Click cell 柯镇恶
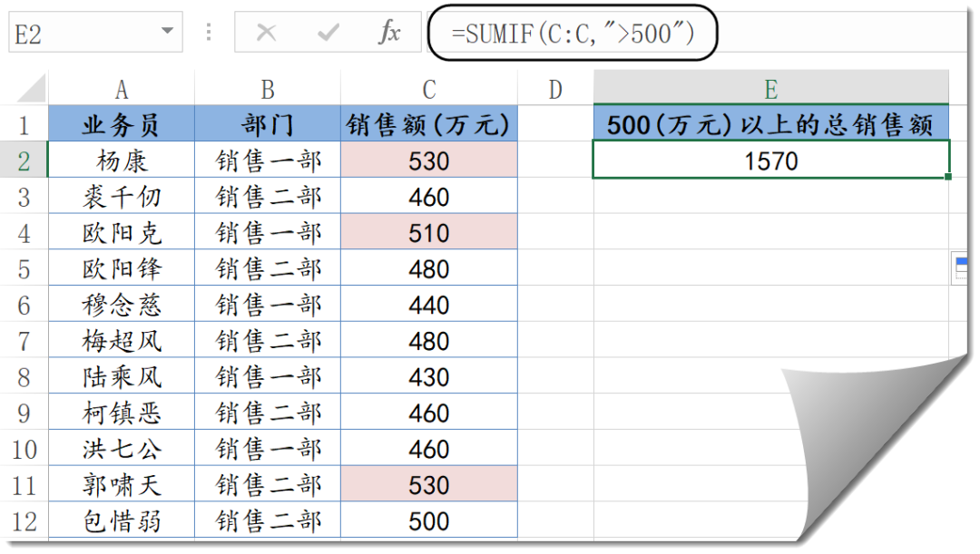 click(122, 413)
